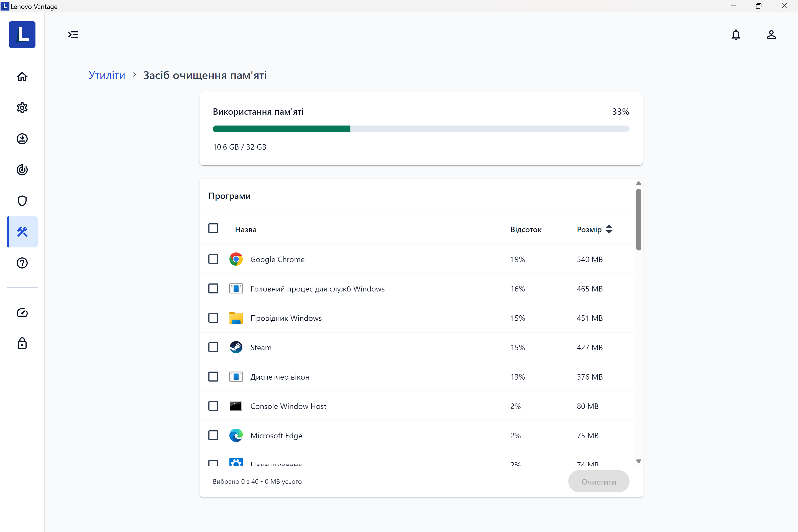The image size is (798, 532).
Task: Click the memory usage progress bar
Action: coord(421,129)
